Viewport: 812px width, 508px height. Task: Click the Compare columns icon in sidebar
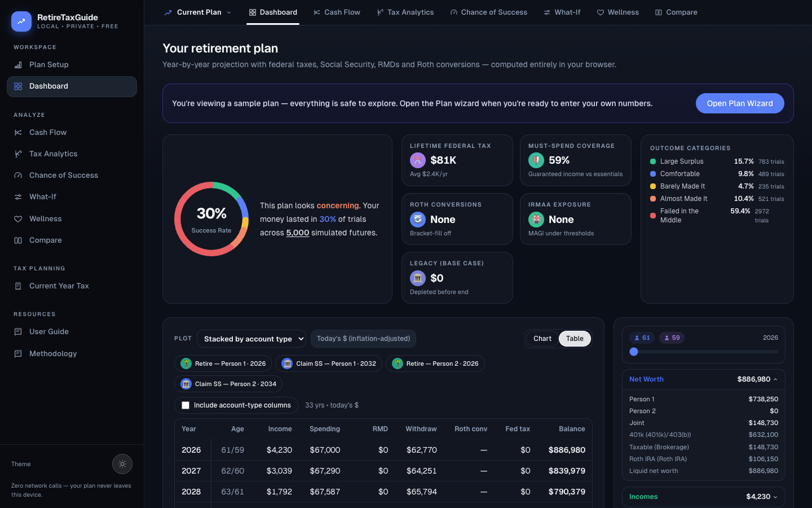pos(18,240)
